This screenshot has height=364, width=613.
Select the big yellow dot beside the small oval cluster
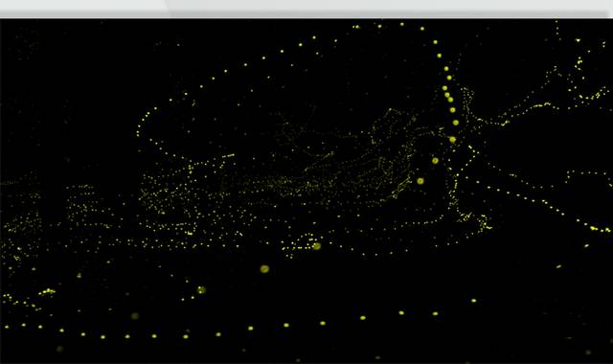(317, 246)
